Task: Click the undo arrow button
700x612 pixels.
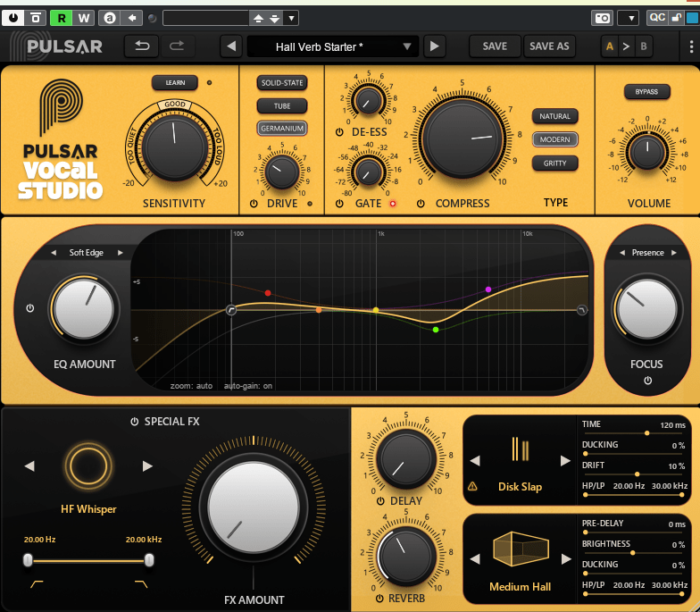Action: click(x=142, y=46)
